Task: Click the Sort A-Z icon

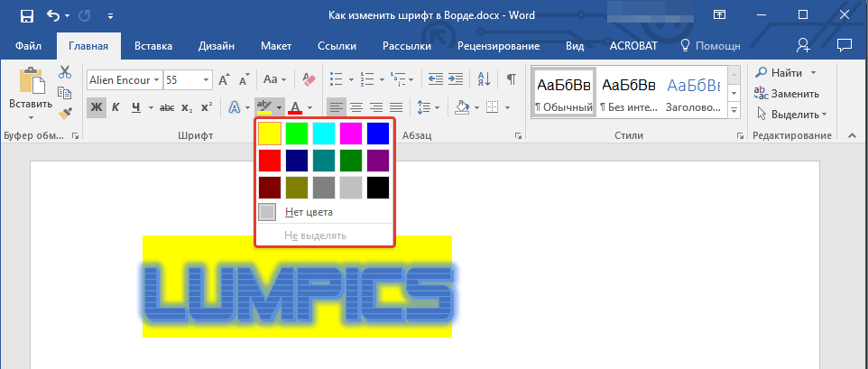Action: point(484,79)
